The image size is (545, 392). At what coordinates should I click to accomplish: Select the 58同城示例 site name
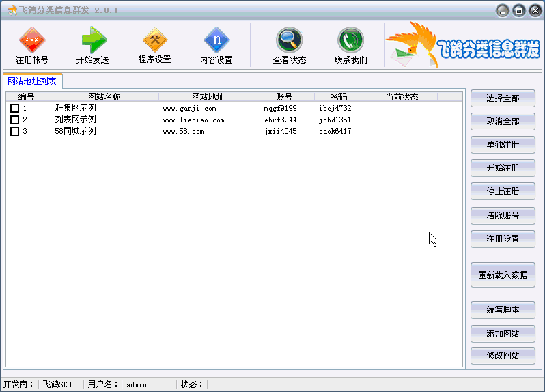(75, 131)
